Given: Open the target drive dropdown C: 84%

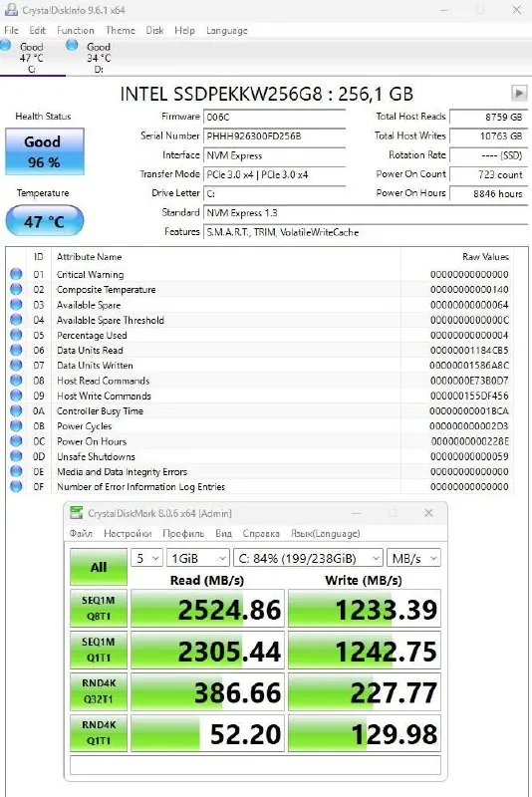Looking at the screenshot, I should (x=308, y=558).
